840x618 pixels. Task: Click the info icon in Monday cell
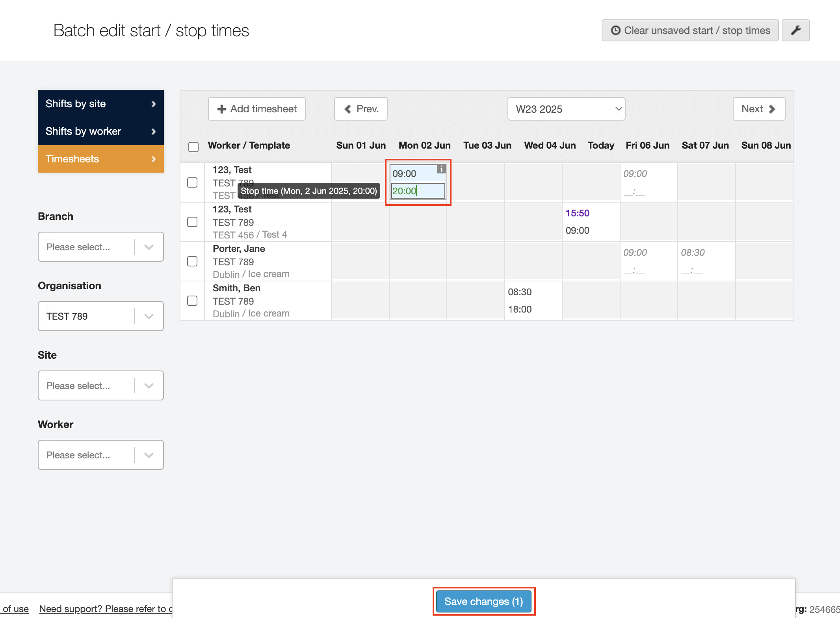click(x=441, y=169)
